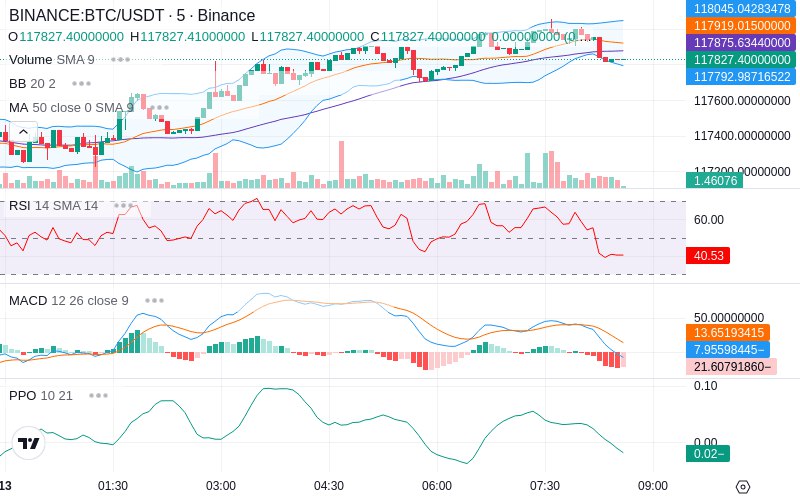This screenshot has height=500, width=800.
Task: Click the 117400.00000000 price axis tick
Action: (742, 136)
